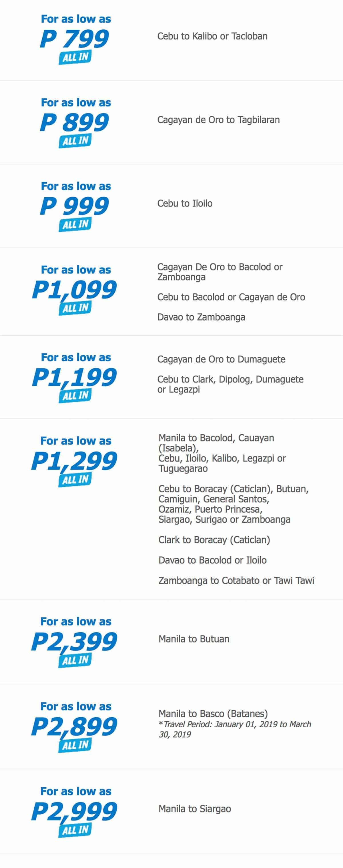Open the Cagayan de Oro to Tagbilaran route

tap(218, 120)
